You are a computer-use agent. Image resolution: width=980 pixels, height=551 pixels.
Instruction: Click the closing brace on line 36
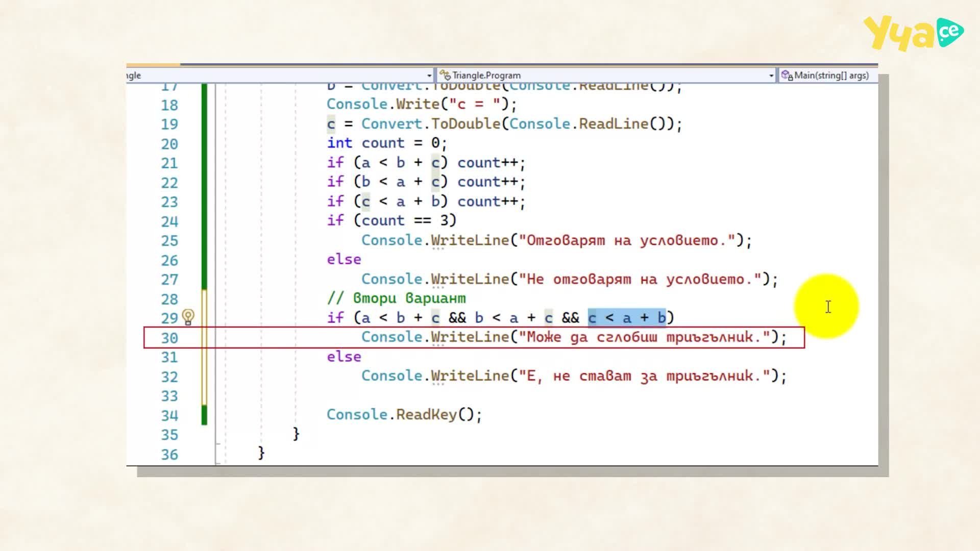(261, 453)
